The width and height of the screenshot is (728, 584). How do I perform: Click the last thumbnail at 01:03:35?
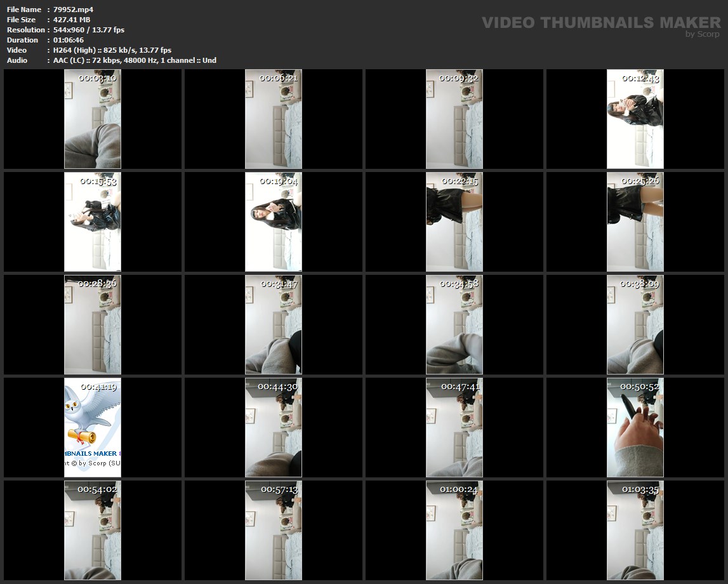pos(635,531)
